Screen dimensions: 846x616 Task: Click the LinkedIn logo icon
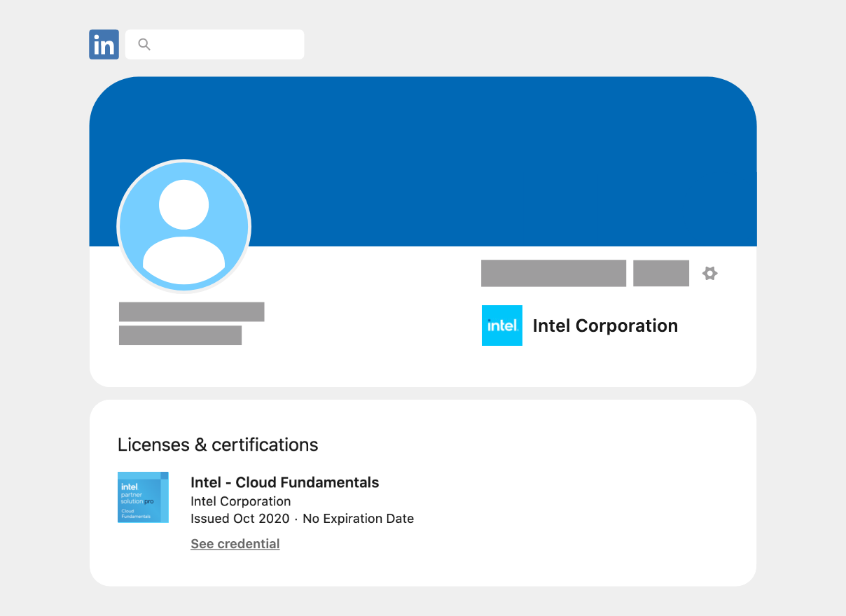point(104,44)
